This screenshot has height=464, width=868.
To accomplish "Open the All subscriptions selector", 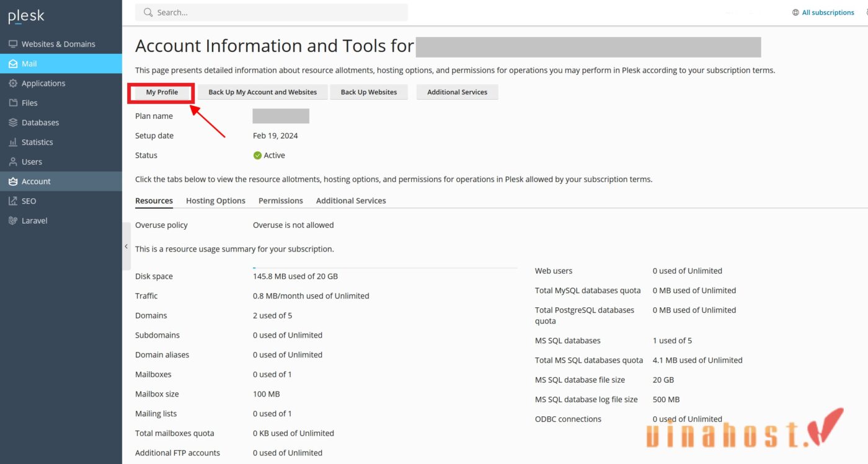I will click(827, 12).
